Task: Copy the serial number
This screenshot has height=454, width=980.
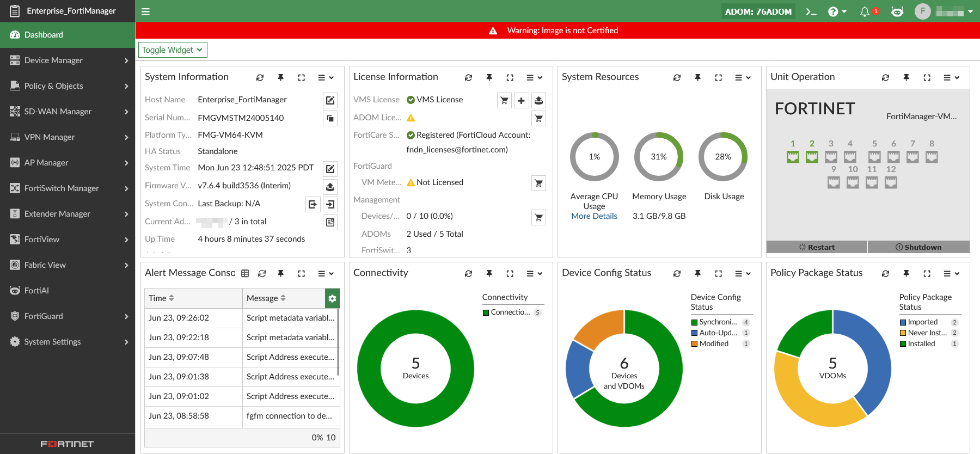Action: point(330,118)
